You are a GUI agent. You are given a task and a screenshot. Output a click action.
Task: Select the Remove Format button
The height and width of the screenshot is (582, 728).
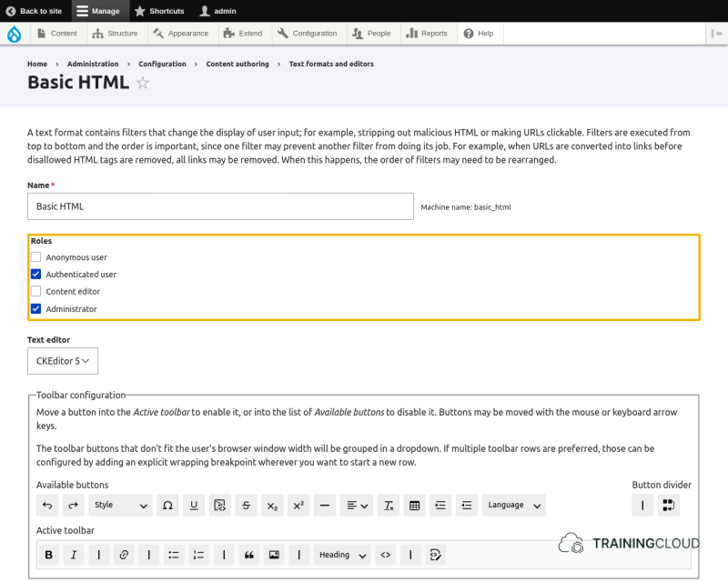[389, 505]
